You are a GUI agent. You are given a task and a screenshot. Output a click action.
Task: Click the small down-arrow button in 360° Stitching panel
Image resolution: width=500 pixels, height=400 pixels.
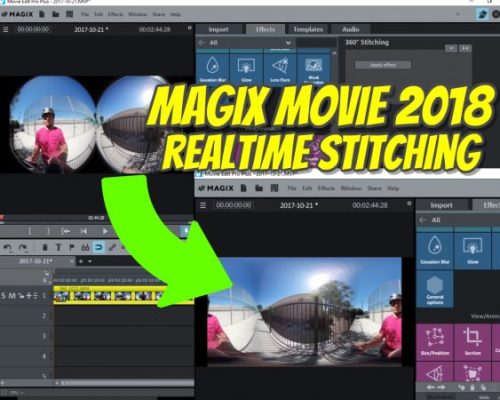(451, 48)
